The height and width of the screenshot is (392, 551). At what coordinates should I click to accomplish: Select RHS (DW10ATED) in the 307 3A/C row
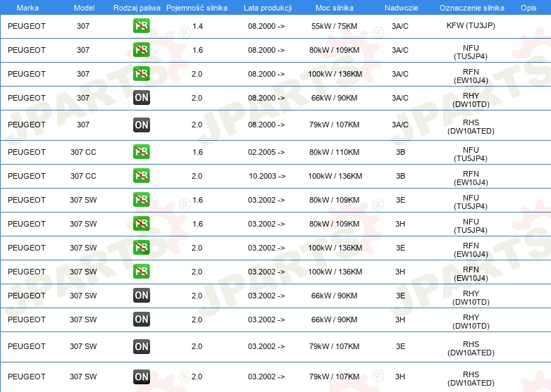471,127
